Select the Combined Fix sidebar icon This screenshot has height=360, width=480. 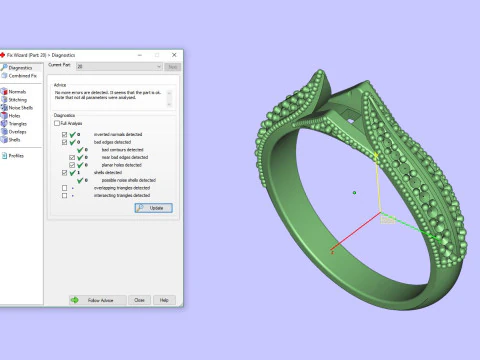pos(4,76)
